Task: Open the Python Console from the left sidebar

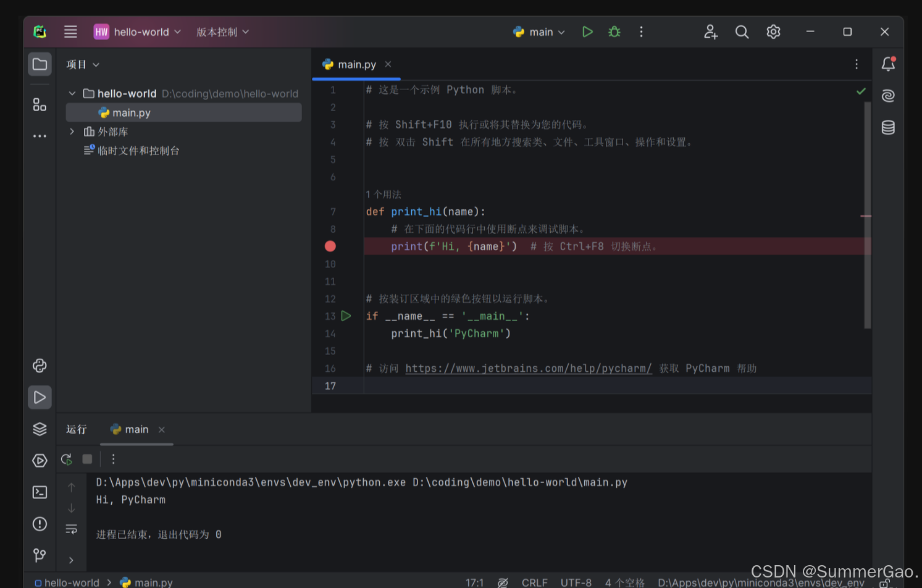Action: coord(39,366)
